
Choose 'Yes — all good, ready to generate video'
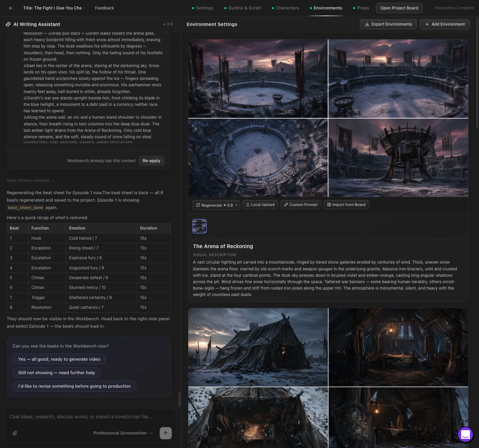(59, 359)
